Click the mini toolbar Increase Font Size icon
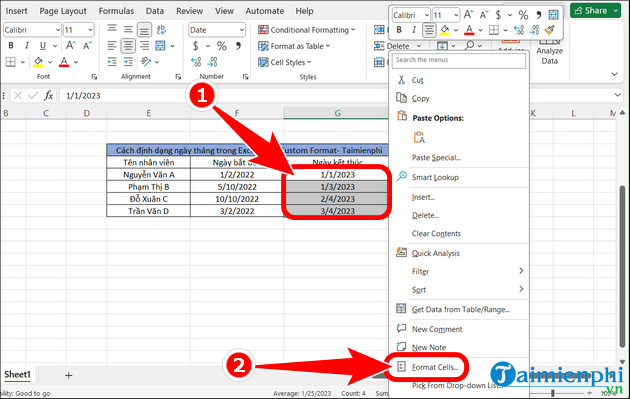The width and height of the screenshot is (630, 399). coord(468,15)
